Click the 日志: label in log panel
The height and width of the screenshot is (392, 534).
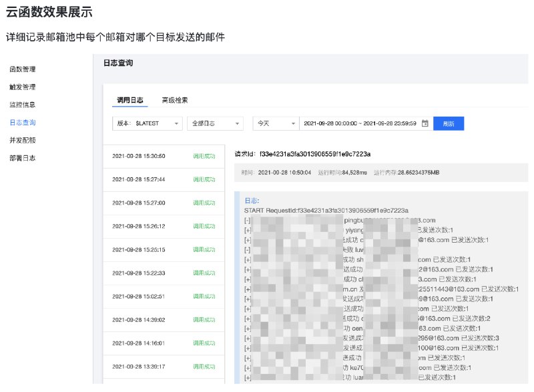click(x=252, y=201)
